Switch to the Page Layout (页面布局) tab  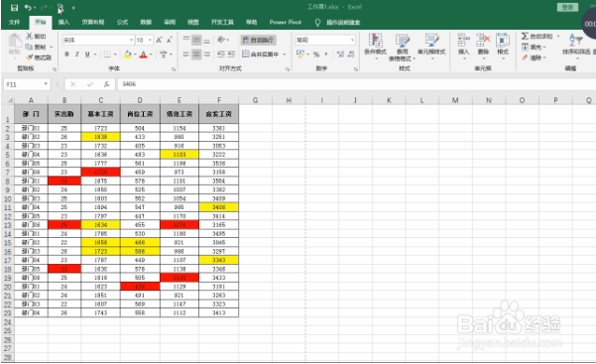93,23
